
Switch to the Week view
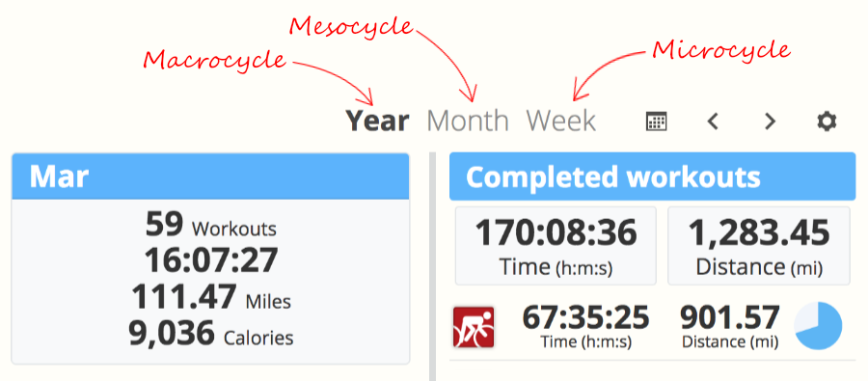pos(560,121)
